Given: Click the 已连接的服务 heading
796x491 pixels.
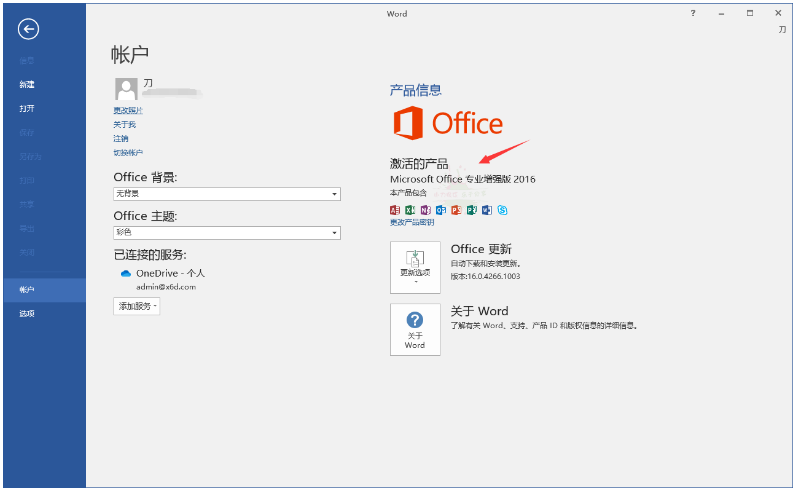Looking at the screenshot, I should [150, 254].
